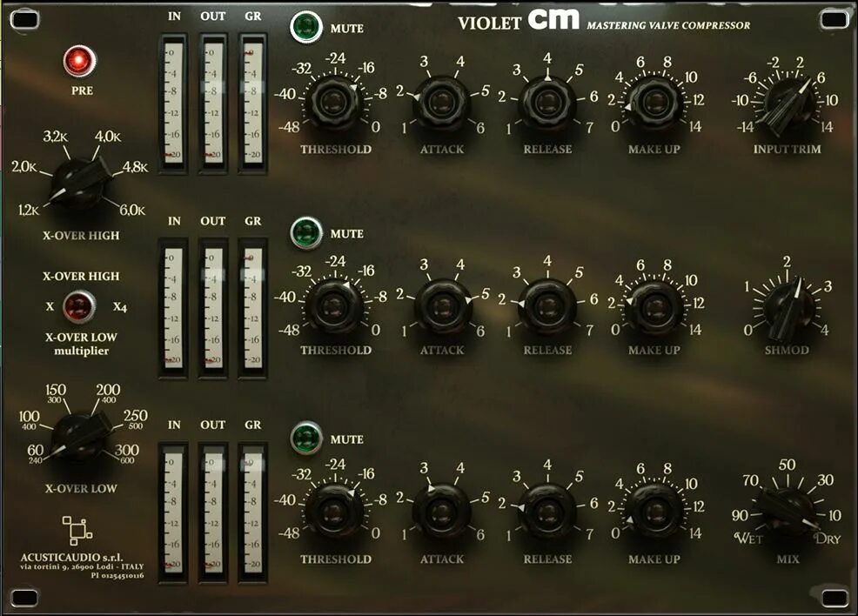Click the middle band THRESHOLD knob
The height and width of the screenshot is (616, 858).
click(x=333, y=305)
